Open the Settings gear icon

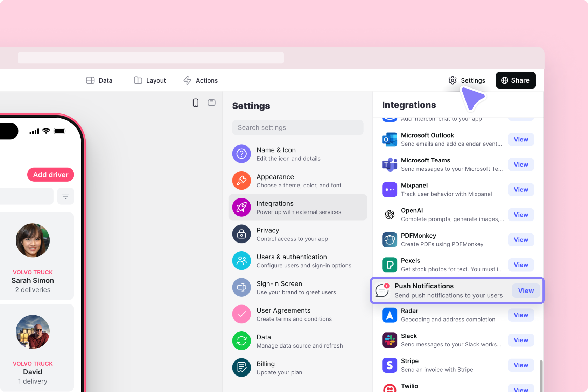[453, 80]
